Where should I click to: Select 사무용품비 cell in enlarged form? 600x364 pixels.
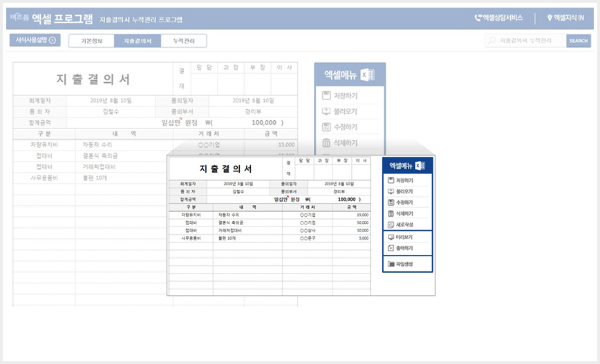click(x=191, y=238)
